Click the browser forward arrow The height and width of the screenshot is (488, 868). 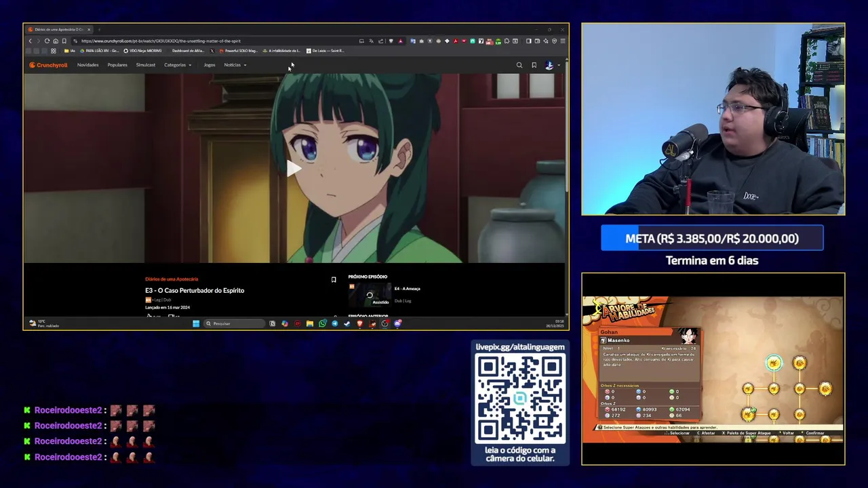[x=38, y=41]
